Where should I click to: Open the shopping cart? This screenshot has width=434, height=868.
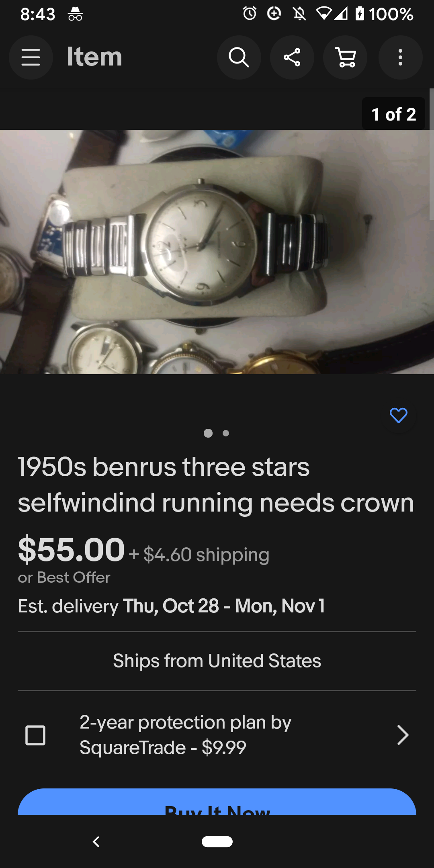click(x=346, y=57)
